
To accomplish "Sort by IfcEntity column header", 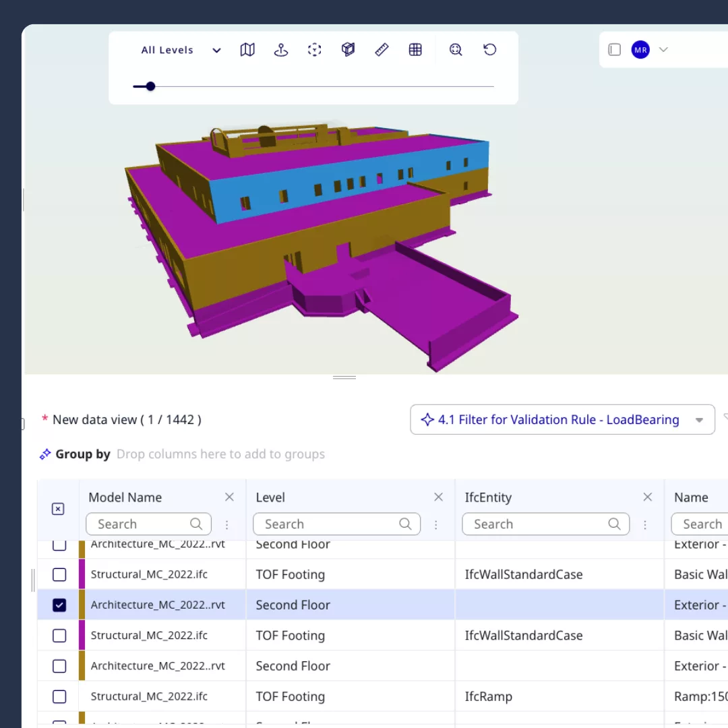I will [488, 497].
